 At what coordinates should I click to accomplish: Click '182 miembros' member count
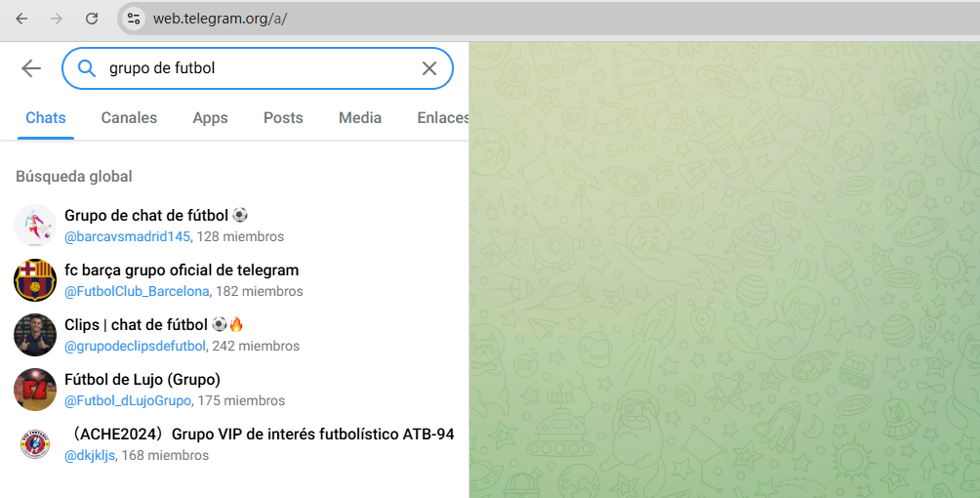260,291
